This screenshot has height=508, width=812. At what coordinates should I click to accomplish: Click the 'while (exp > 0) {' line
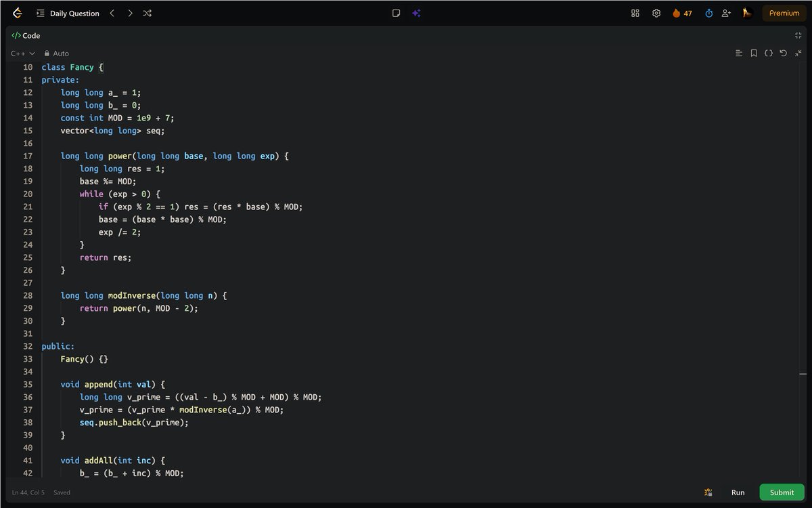click(120, 194)
